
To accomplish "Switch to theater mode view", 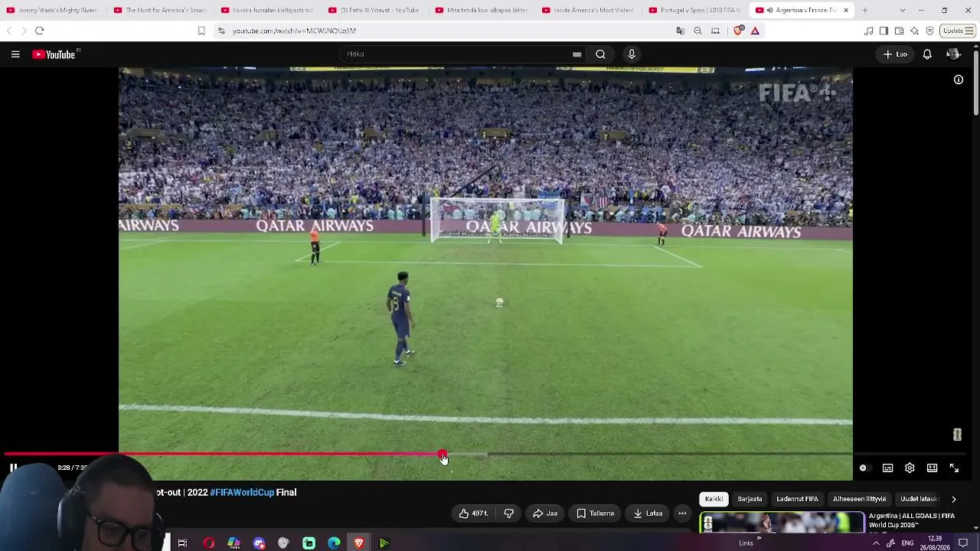I will [932, 468].
